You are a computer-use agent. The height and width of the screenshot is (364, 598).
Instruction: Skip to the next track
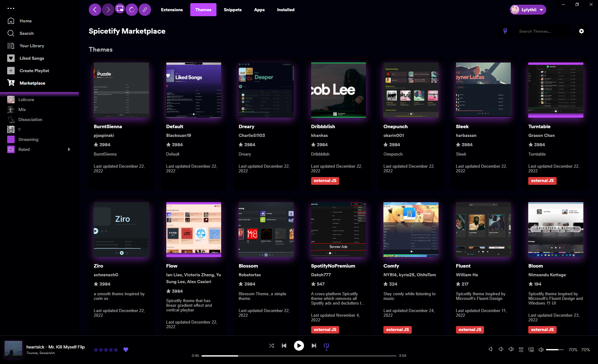coord(314,346)
